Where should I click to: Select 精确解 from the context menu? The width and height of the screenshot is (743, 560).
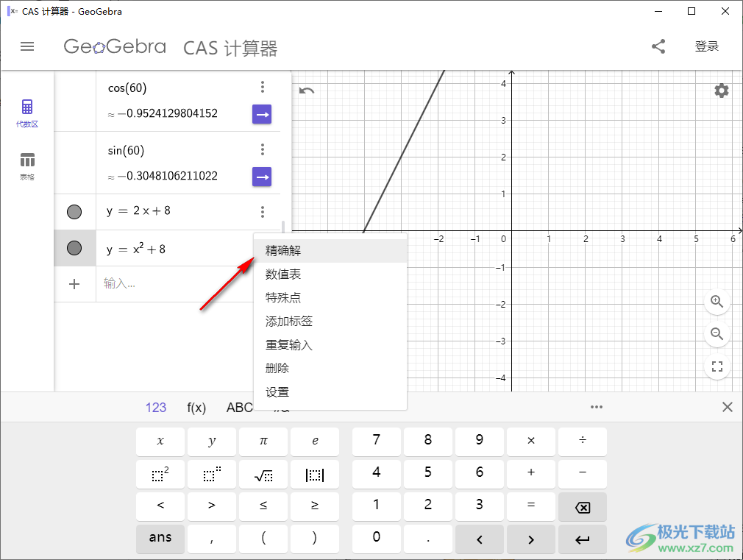(282, 250)
